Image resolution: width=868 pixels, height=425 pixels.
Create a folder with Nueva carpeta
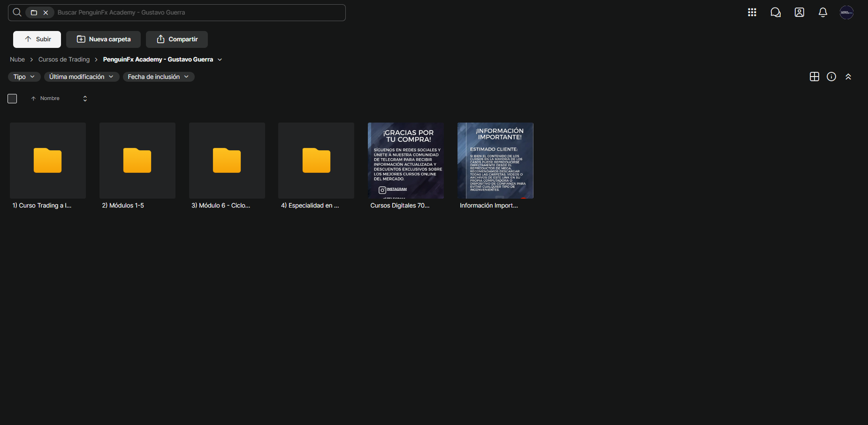(x=103, y=39)
